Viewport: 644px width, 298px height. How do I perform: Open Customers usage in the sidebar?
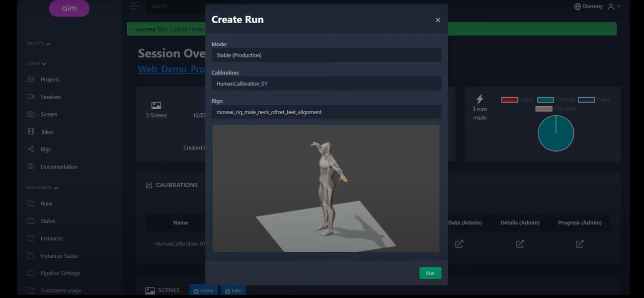coord(61,290)
